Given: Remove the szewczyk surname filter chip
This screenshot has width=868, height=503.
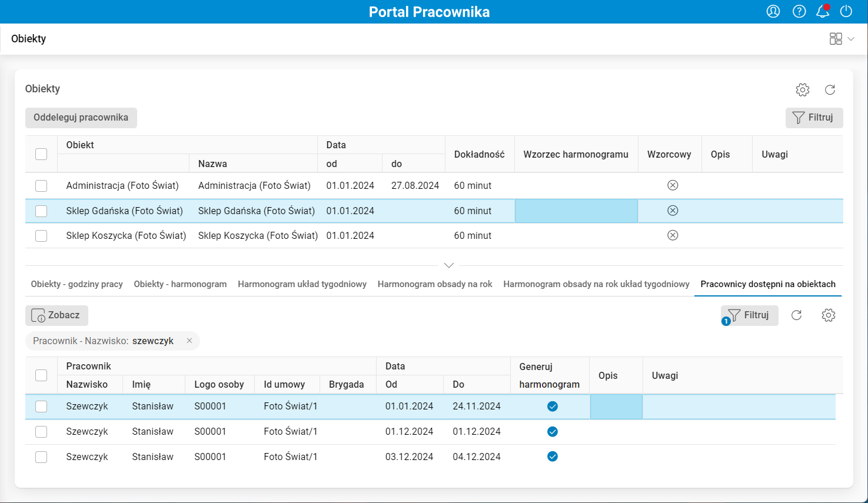Looking at the screenshot, I should point(189,341).
